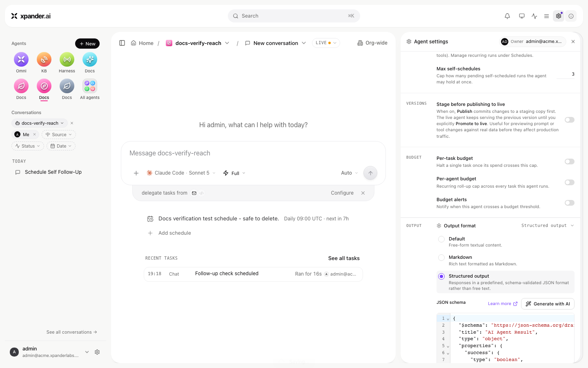Open the Learn more link
This screenshot has height=368, width=588.
coord(503,304)
